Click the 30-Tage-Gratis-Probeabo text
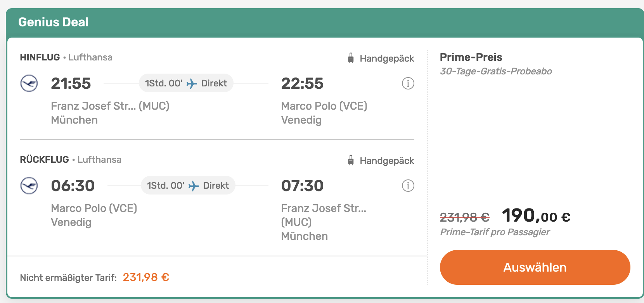This screenshot has height=303, width=644. point(496,71)
